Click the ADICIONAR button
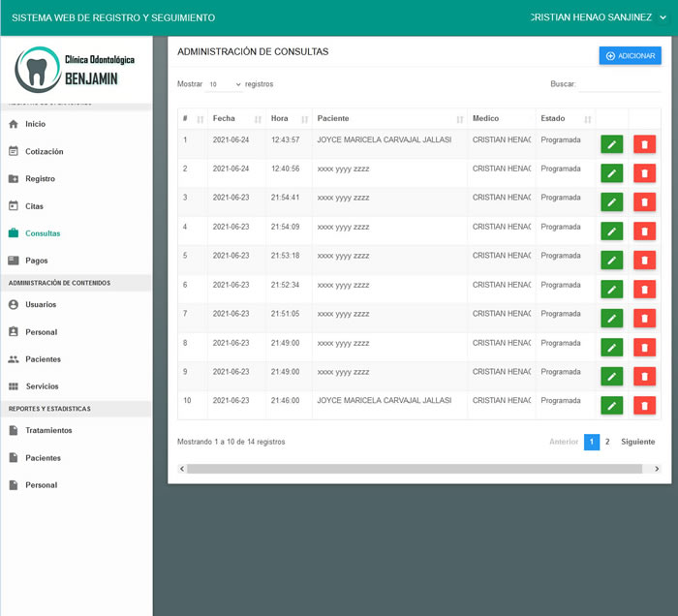678x616 pixels. 630,56
